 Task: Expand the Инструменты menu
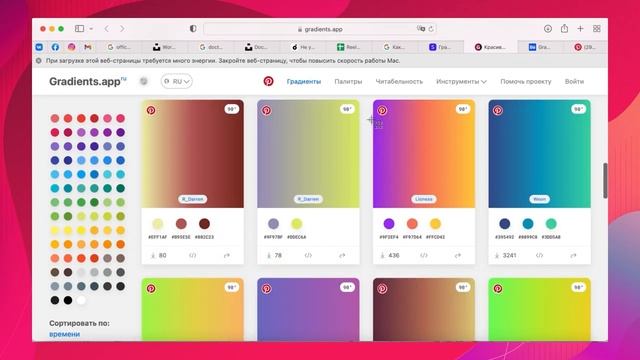tap(461, 82)
